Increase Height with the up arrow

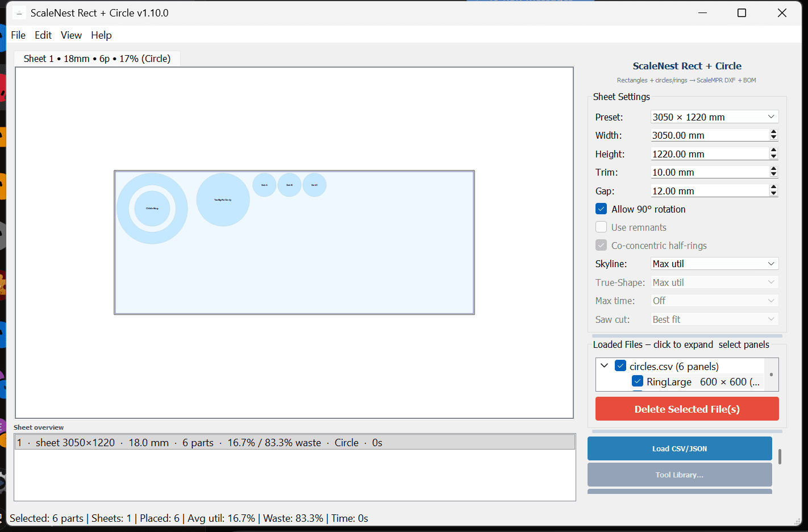click(x=773, y=151)
